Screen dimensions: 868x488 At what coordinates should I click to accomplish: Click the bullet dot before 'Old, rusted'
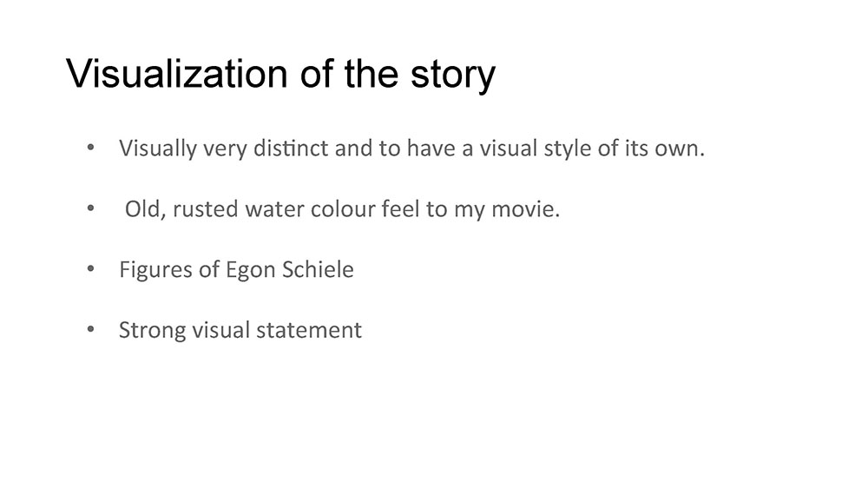[91, 208]
